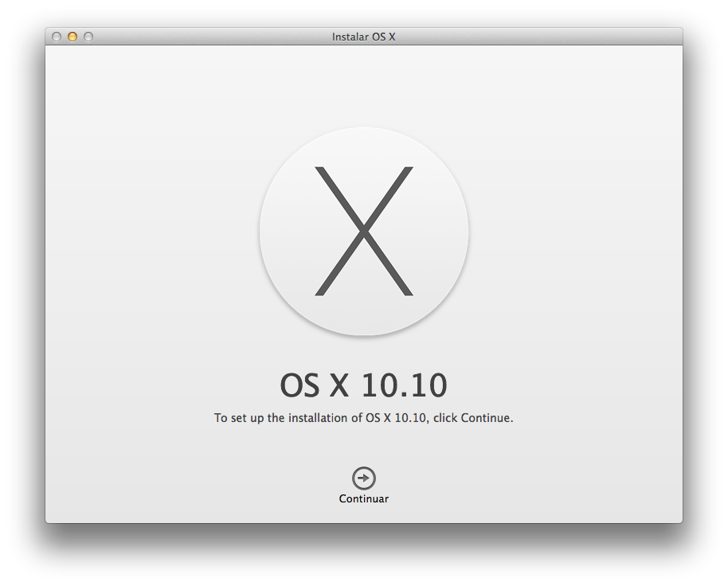Close the Instalar OS X window

(57, 37)
